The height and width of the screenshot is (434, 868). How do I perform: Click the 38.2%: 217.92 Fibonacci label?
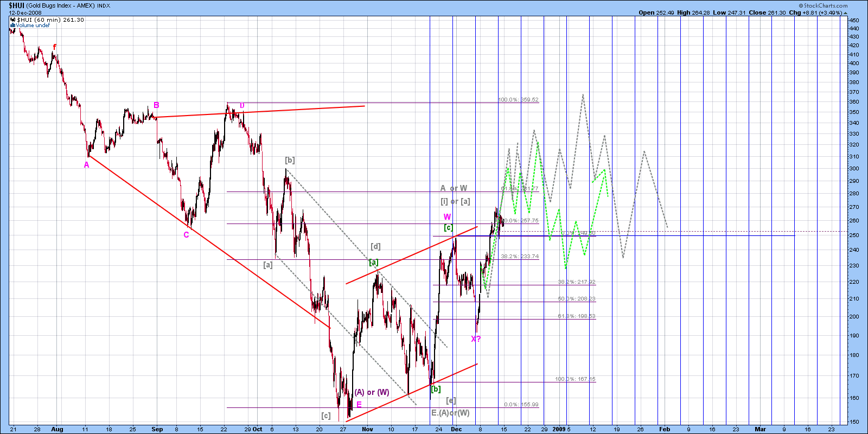(577, 282)
